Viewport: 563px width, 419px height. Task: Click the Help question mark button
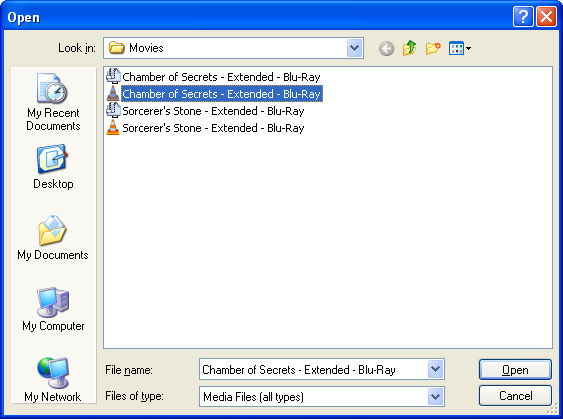[x=523, y=17]
